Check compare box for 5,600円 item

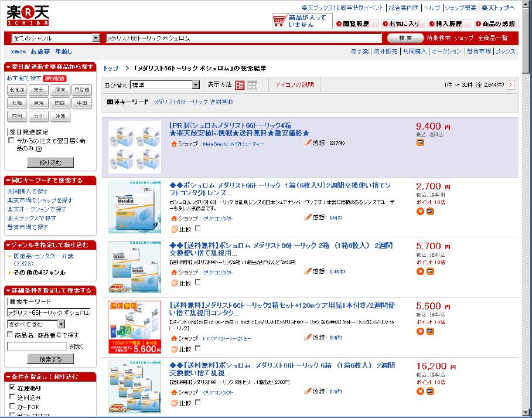(x=198, y=348)
